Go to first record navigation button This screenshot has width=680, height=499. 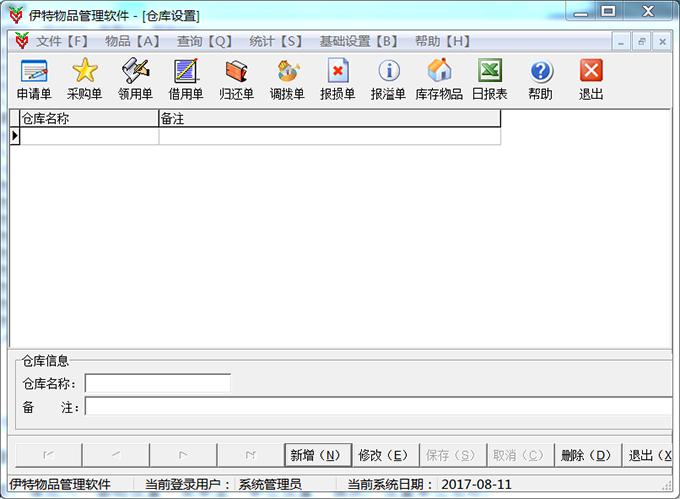click(x=49, y=455)
